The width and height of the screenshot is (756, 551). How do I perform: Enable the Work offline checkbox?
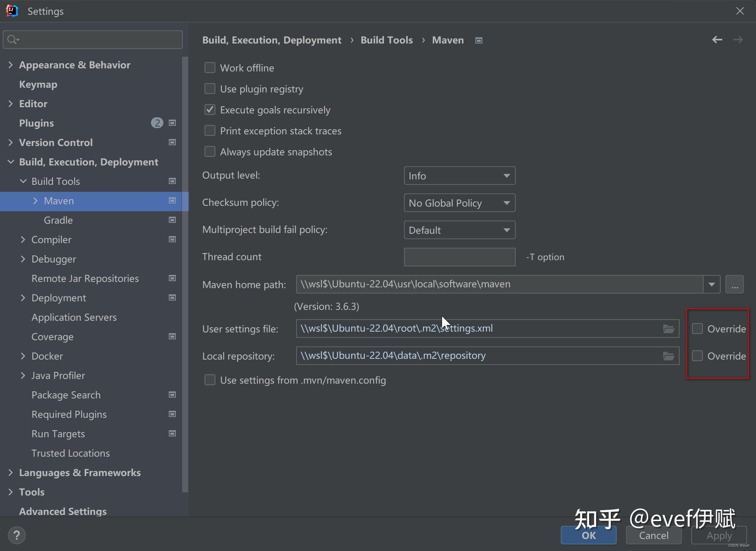[x=210, y=68]
